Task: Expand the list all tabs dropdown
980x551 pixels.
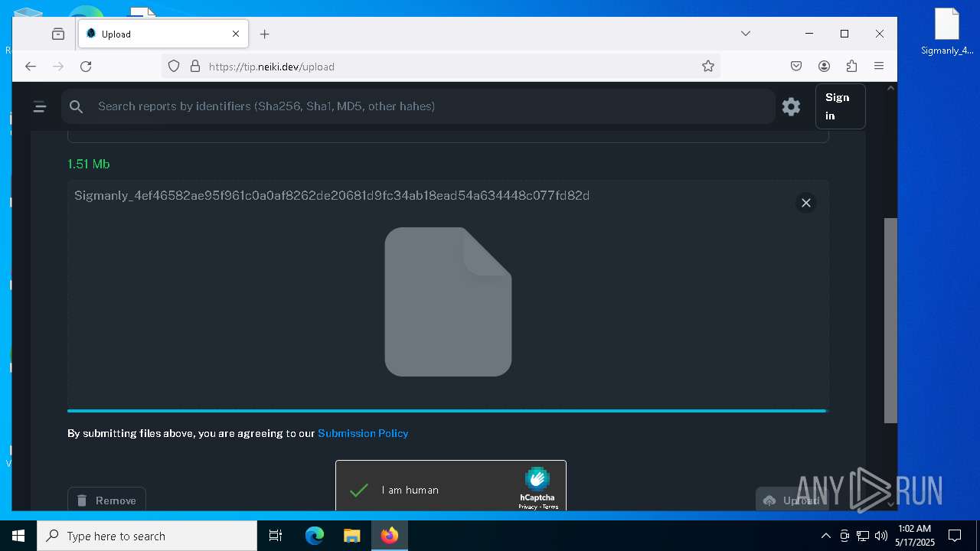Action: [746, 34]
